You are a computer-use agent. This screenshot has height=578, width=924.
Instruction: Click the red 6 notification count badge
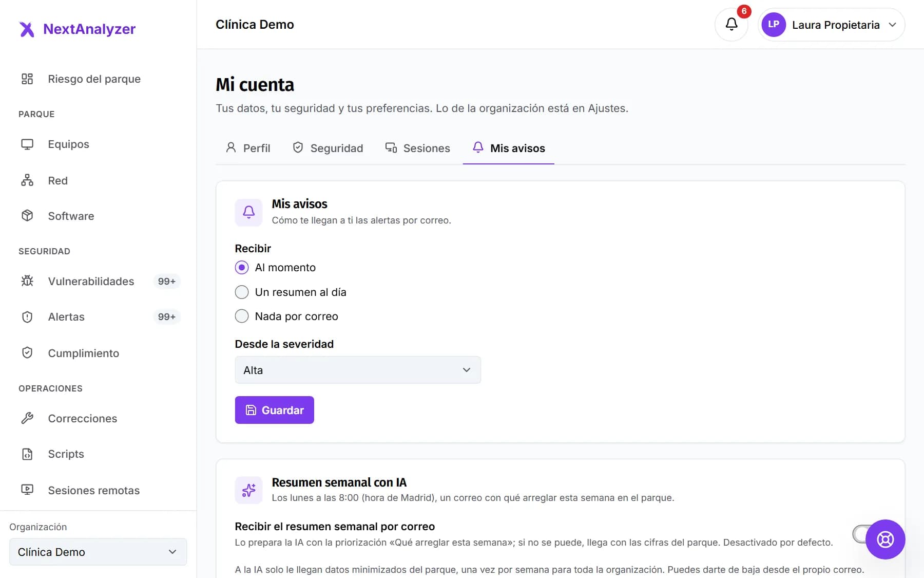[744, 11]
